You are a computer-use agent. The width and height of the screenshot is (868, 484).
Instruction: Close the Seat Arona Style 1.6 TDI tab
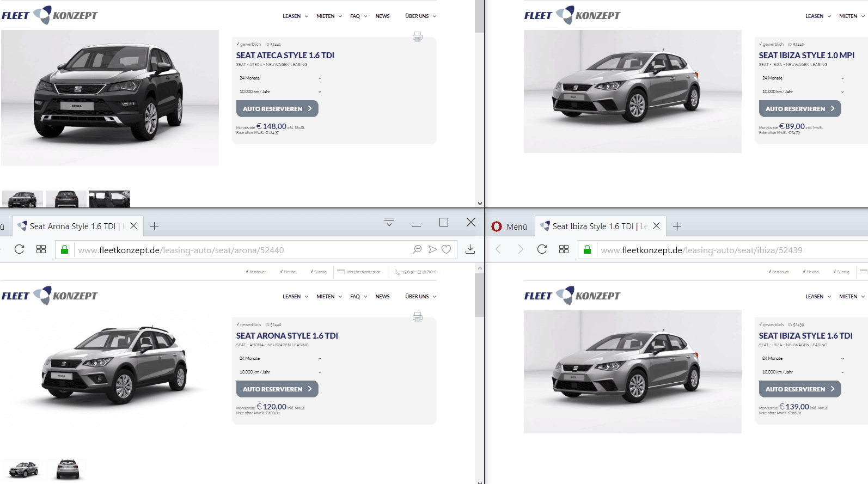tap(133, 225)
